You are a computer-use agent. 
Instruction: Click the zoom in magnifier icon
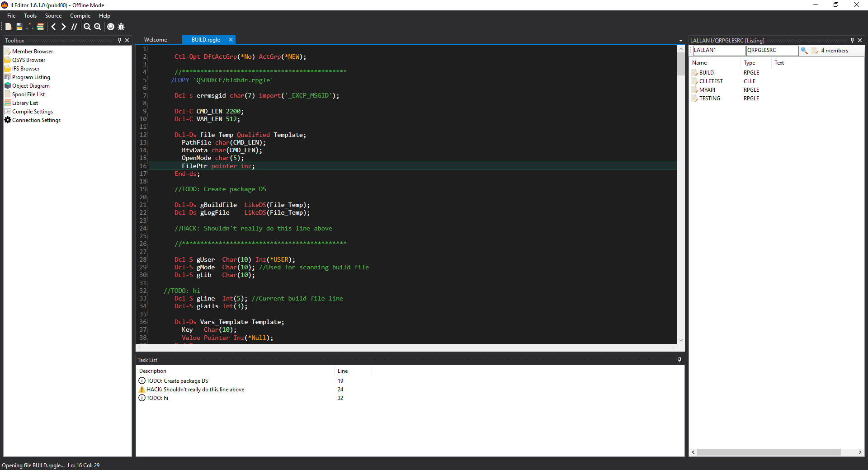coord(98,27)
